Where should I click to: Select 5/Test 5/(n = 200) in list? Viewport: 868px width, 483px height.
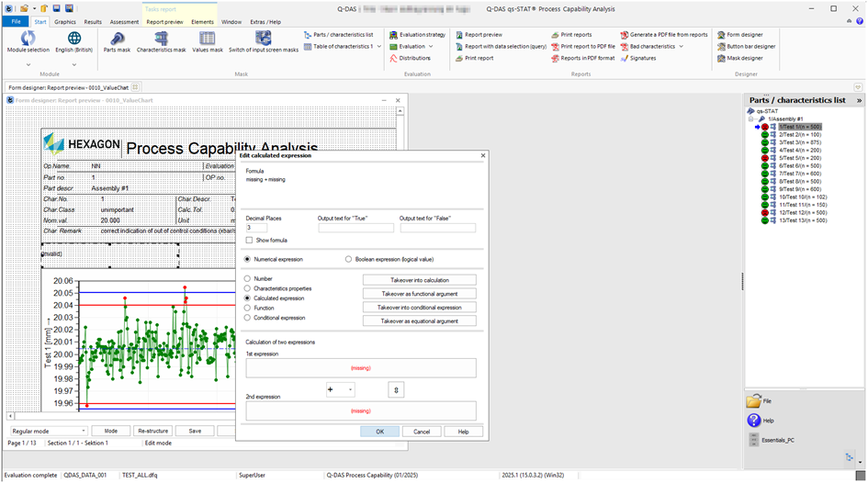click(x=800, y=158)
